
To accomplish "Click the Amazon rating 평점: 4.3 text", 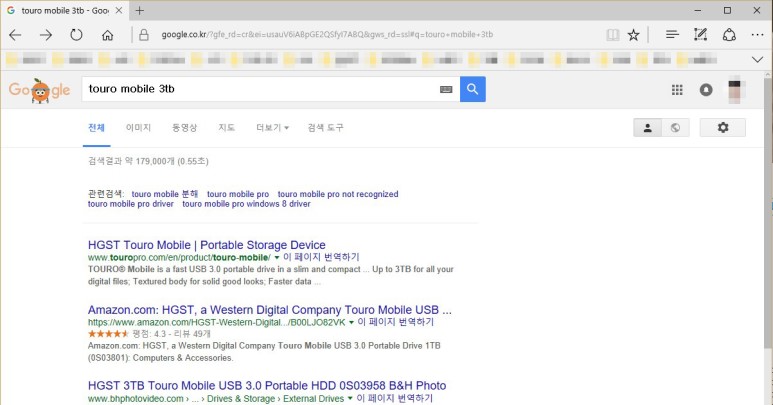I will pyautogui.click(x=149, y=334).
